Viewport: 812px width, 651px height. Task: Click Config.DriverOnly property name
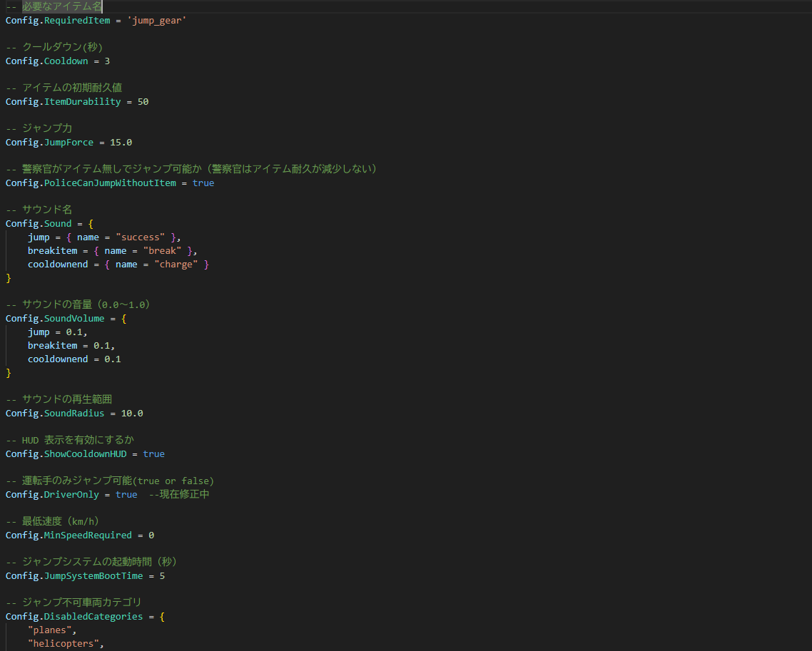pos(52,495)
